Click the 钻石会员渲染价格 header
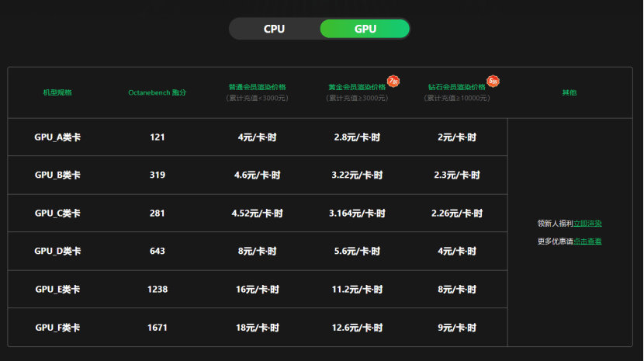Screen dimensions: 644x361 pyautogui.click(x=457, y=87)
